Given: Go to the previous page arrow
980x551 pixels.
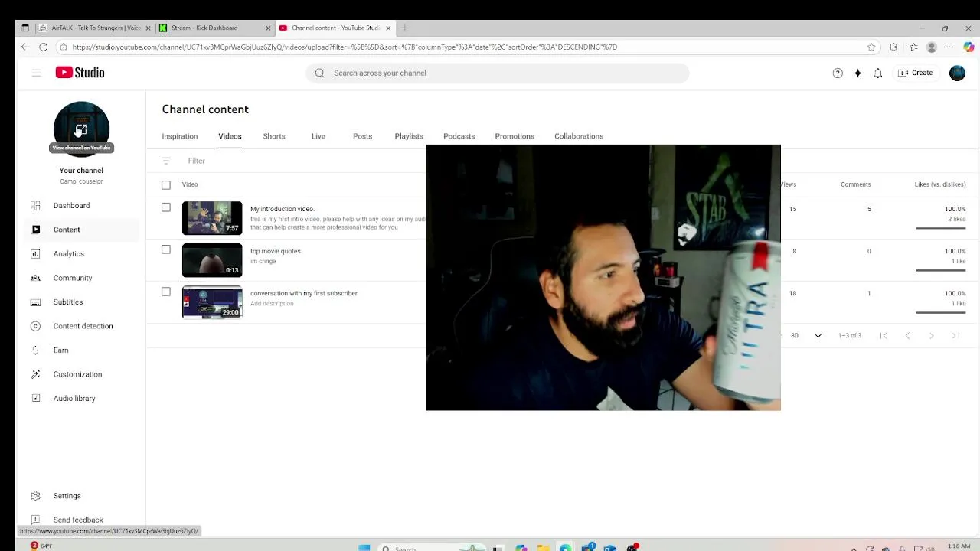Looking at the screenshot, I should pyautogui.click(x=908, y=335).
